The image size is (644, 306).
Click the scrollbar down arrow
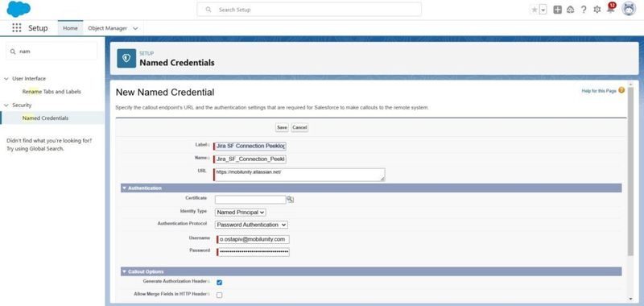(x=631, y=299)
